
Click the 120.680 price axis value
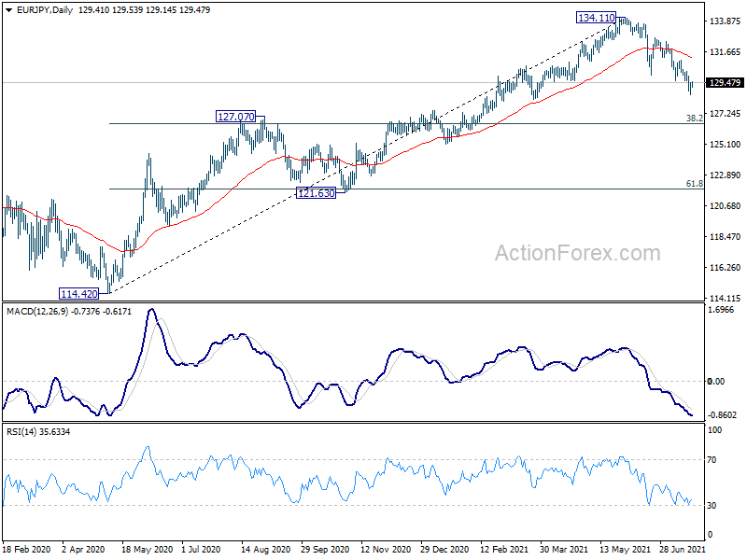(726, 205)
